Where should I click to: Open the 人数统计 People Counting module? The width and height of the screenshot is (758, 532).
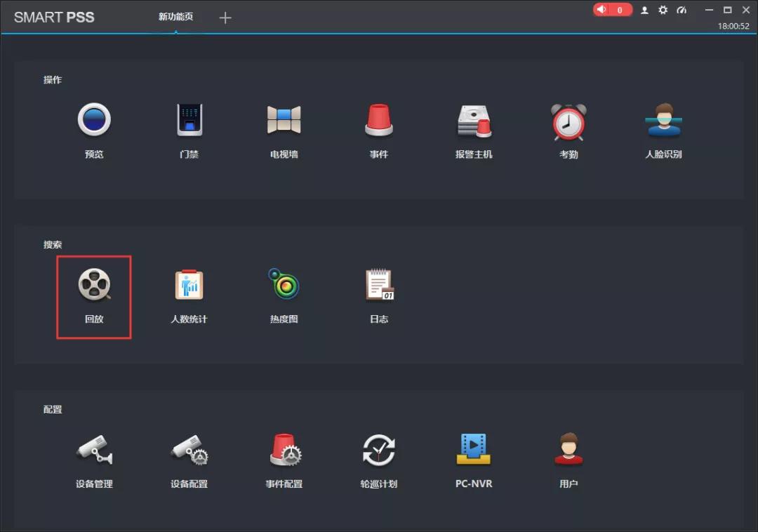(x=188, y=291)
